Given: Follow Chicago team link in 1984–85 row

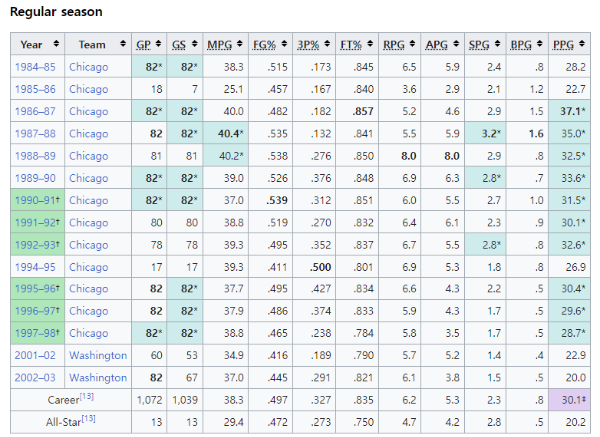Looking at the screenshot, I should [x=89, y=67].
